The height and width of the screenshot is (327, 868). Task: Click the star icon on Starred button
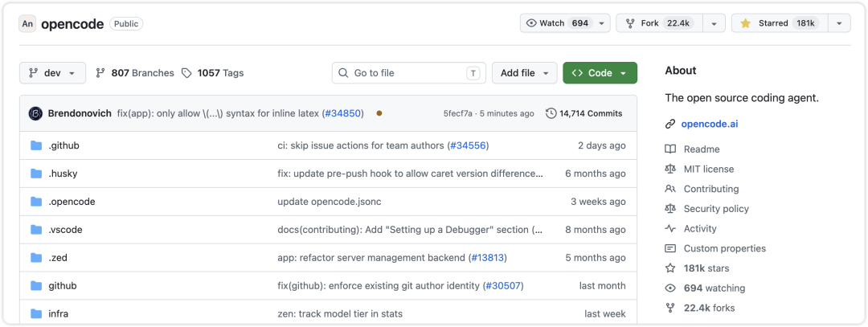[x=745, y=23]
